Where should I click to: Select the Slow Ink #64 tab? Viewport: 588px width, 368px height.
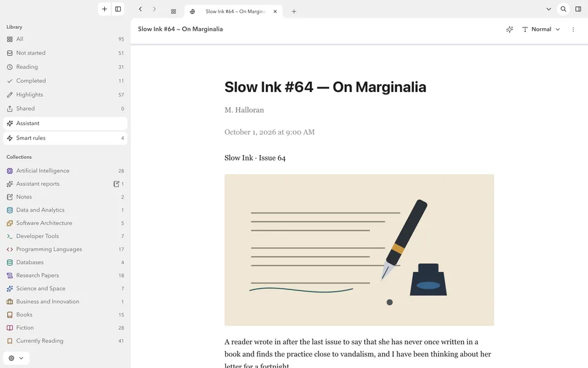click(233, 11)
